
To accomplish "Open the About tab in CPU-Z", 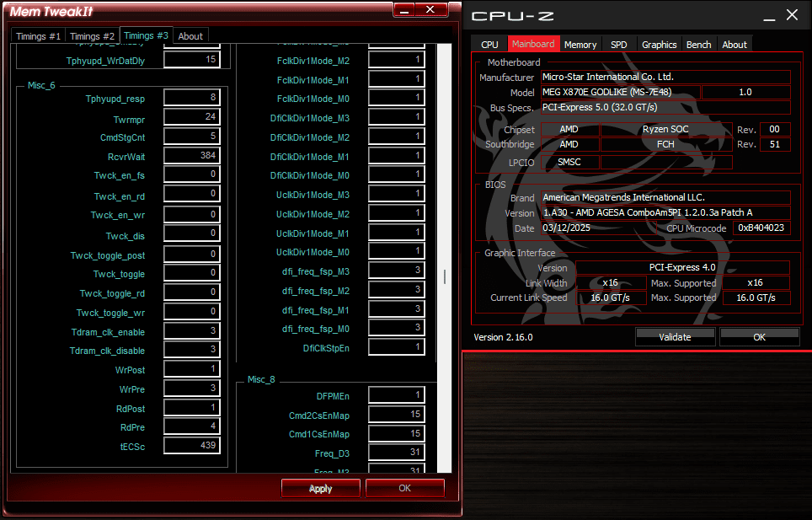I will pyautogui.click(x=735, y=45).
